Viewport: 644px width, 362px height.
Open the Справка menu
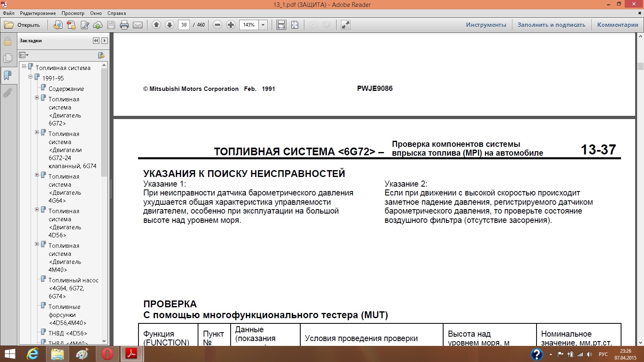pyautogui.click(x=116, y=13)
